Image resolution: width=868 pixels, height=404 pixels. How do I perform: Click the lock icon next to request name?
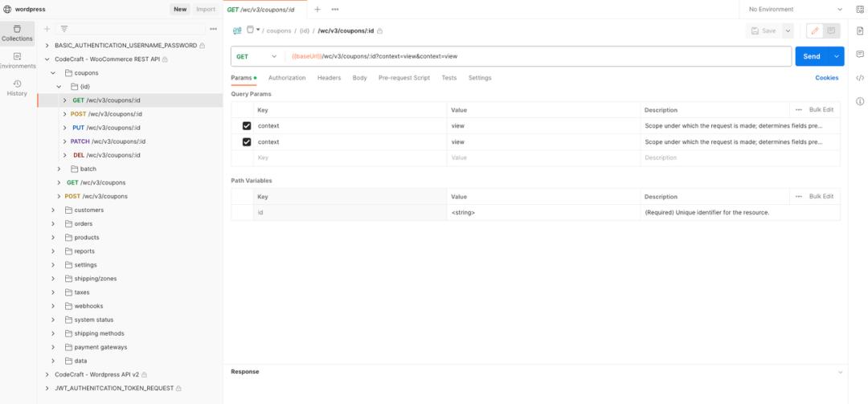pos(379,31)
